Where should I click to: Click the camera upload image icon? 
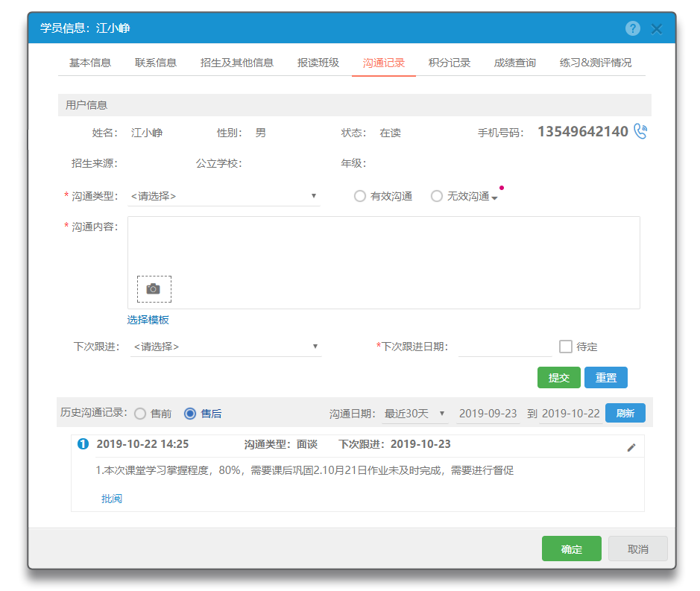pyautogui.click(x=154, y=289)
